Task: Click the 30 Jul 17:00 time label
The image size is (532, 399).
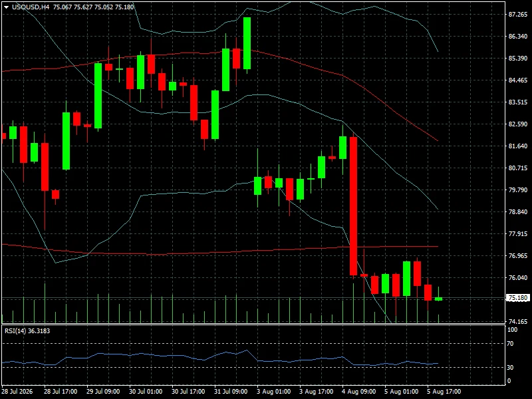Action: [x=188, y=391]
